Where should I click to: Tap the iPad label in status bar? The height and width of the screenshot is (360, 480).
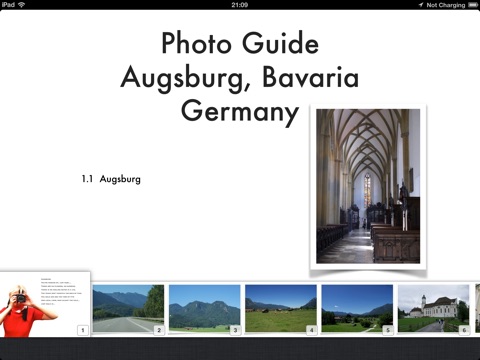coord(8,5)
